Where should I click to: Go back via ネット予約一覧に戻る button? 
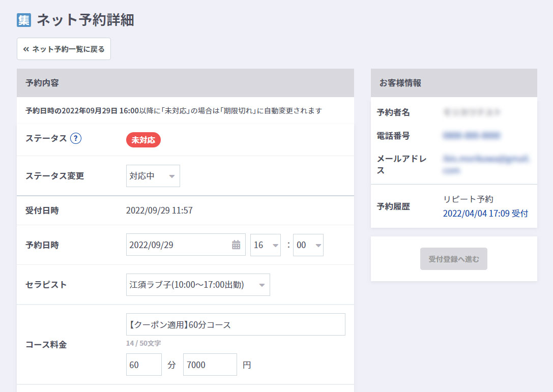tap(64, 49)
